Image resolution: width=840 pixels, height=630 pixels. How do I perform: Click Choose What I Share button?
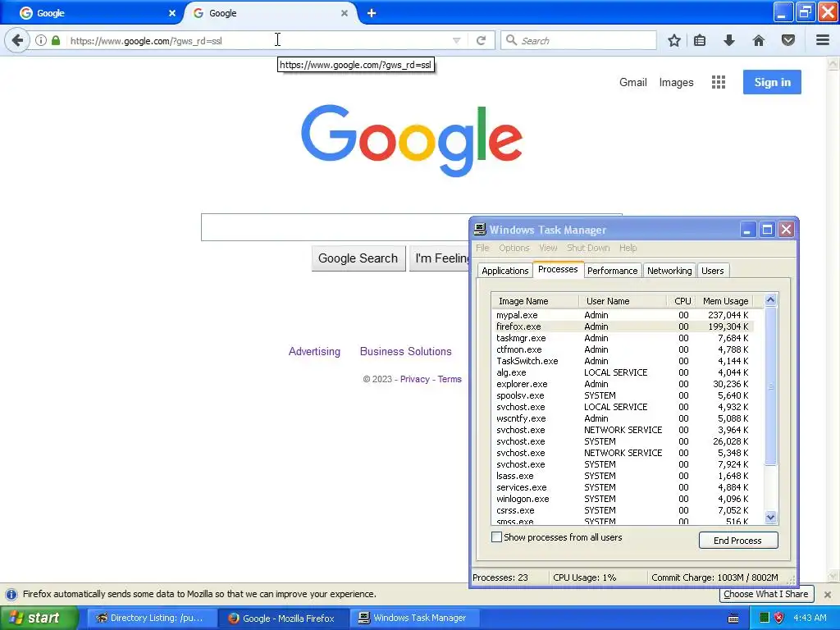tap(765, 594)
